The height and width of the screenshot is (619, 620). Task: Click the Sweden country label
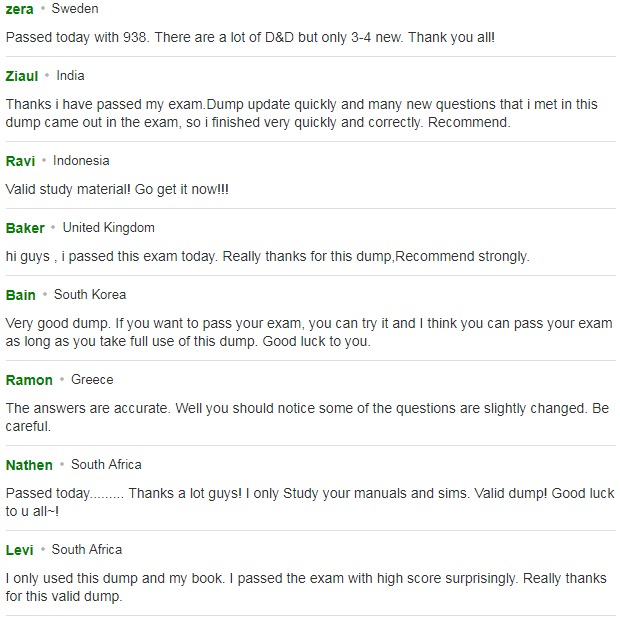(x=75, y=9)
